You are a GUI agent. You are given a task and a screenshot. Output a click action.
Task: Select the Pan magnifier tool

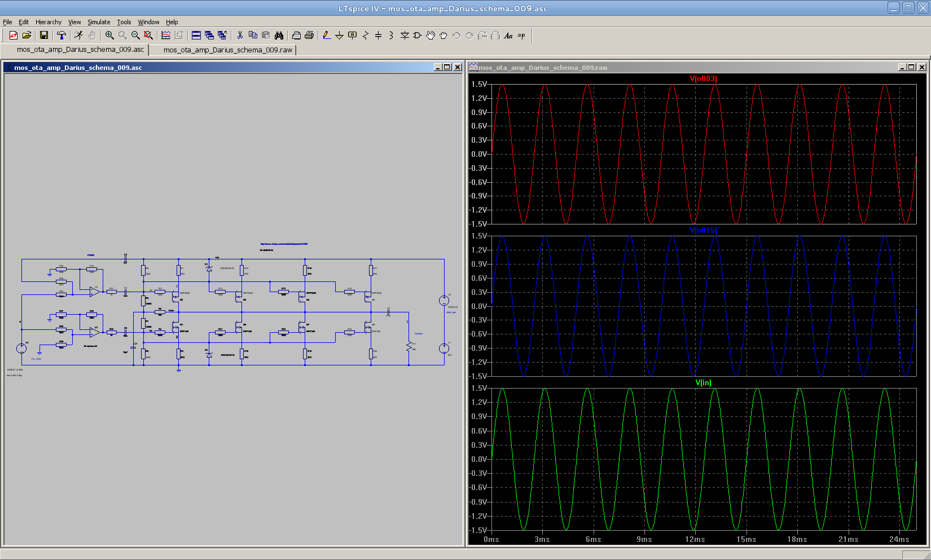coord(122,35)
